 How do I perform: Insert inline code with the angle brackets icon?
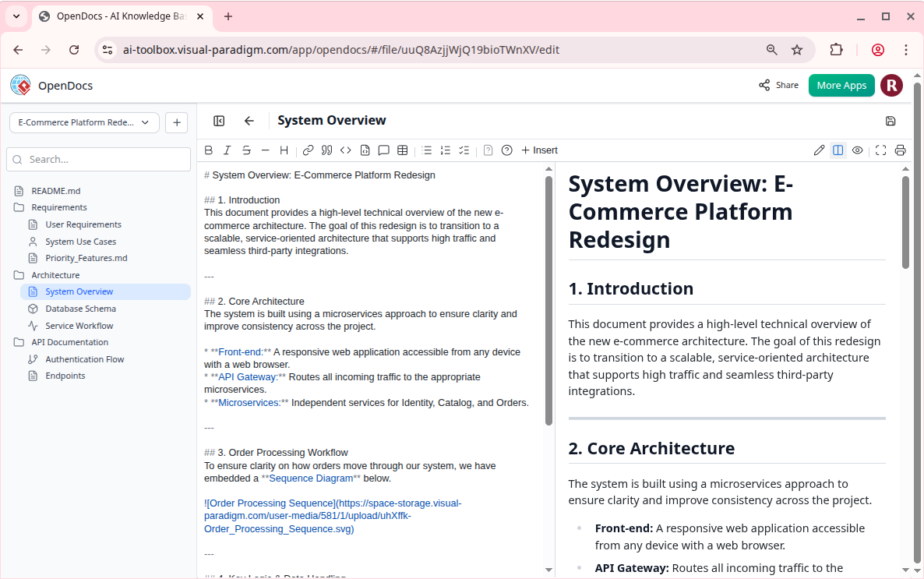(x=346, y=150)
